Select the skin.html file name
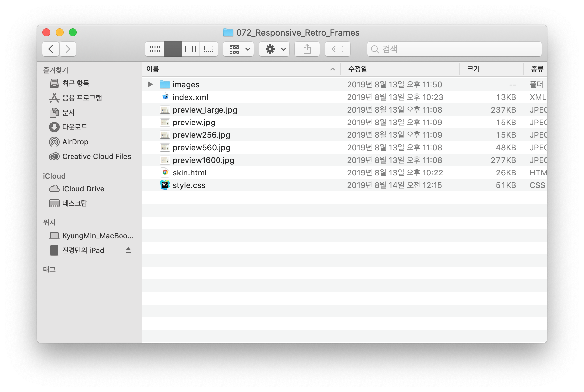 pyautogui.click(x=190, y=172)
